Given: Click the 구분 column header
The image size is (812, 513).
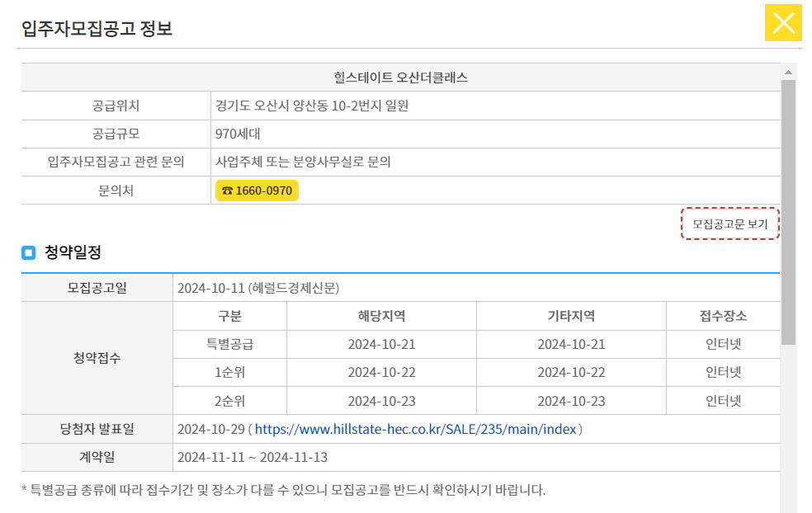Looking at the screenshot, I should (x=230, y=316).
